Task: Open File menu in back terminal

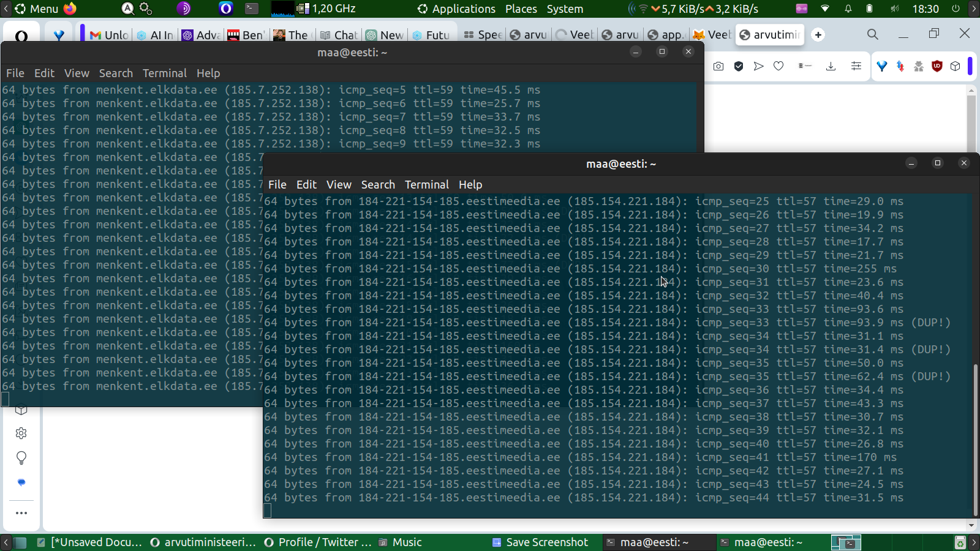Action: pos(15,73)
